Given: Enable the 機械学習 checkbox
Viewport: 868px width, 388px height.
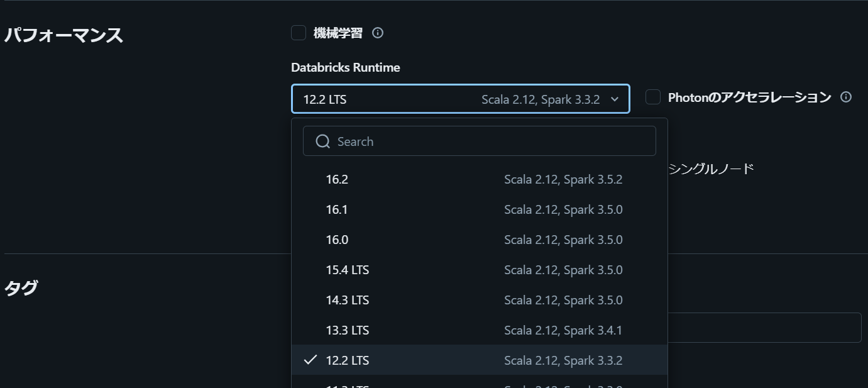Looking at the screenshot, I should (299, 33).
